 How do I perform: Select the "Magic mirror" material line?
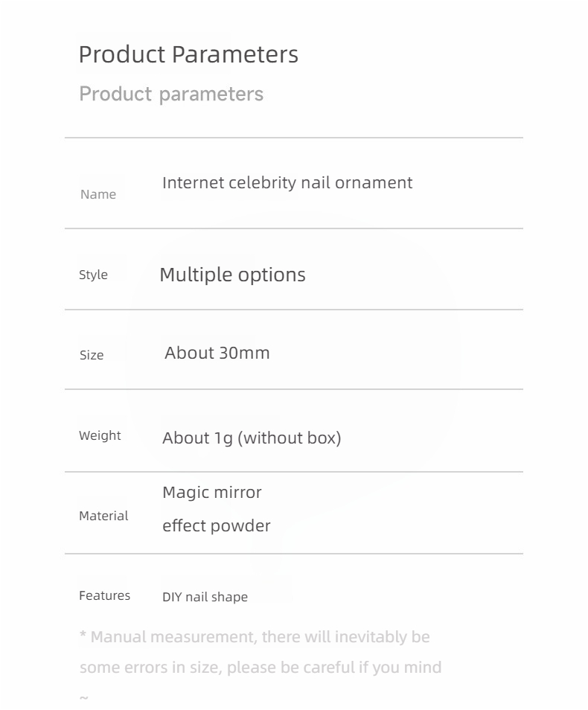[212, 493]
